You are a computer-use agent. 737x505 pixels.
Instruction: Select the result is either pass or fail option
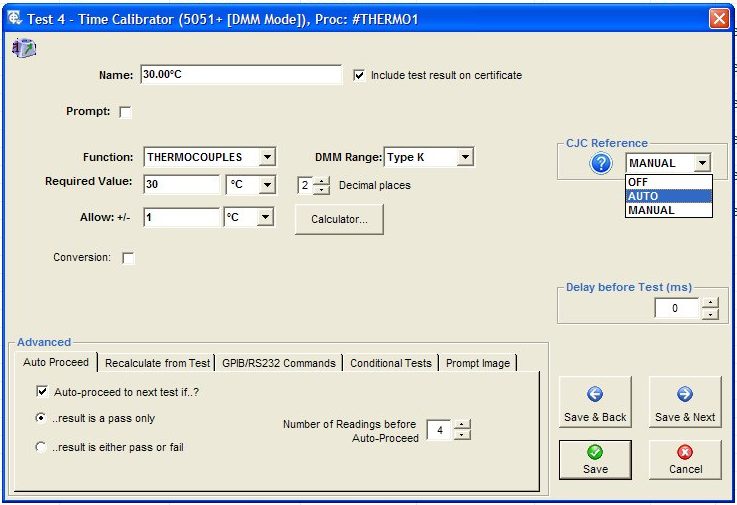[41, 447]
